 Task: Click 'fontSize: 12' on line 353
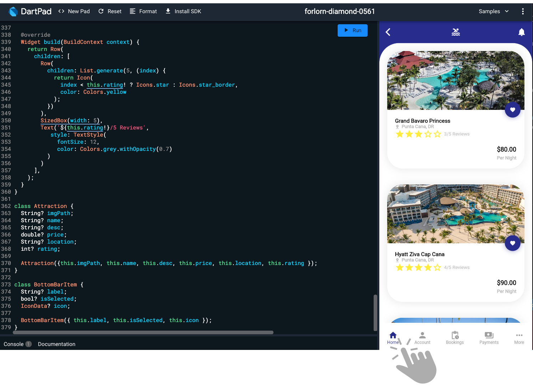tap(76, 142)
